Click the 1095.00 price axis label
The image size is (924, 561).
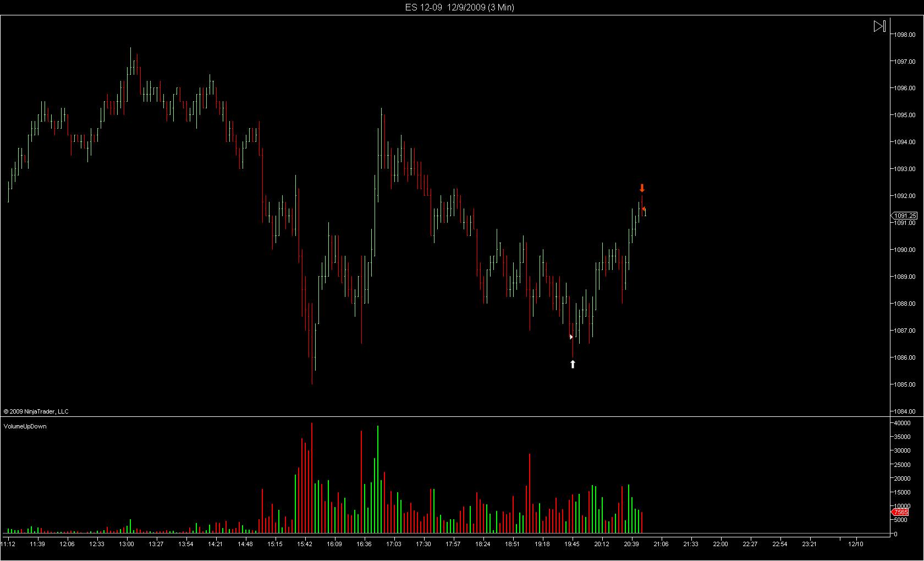(905, 115)
